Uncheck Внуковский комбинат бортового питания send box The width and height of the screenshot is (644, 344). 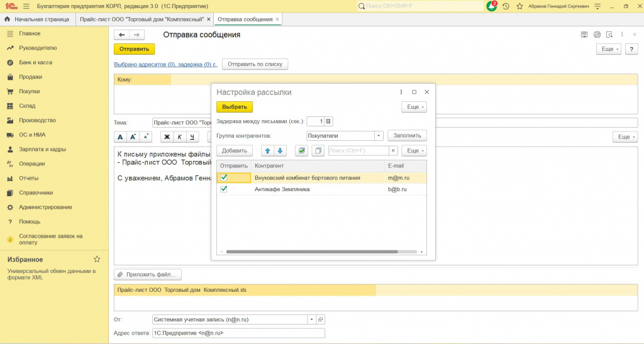point(224,178)
